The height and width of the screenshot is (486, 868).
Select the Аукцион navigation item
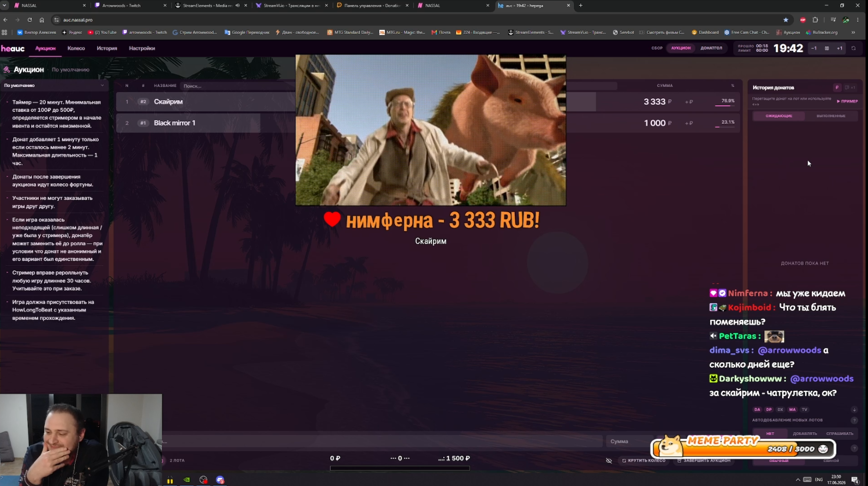pyautogui.click(x=46, y=48)
